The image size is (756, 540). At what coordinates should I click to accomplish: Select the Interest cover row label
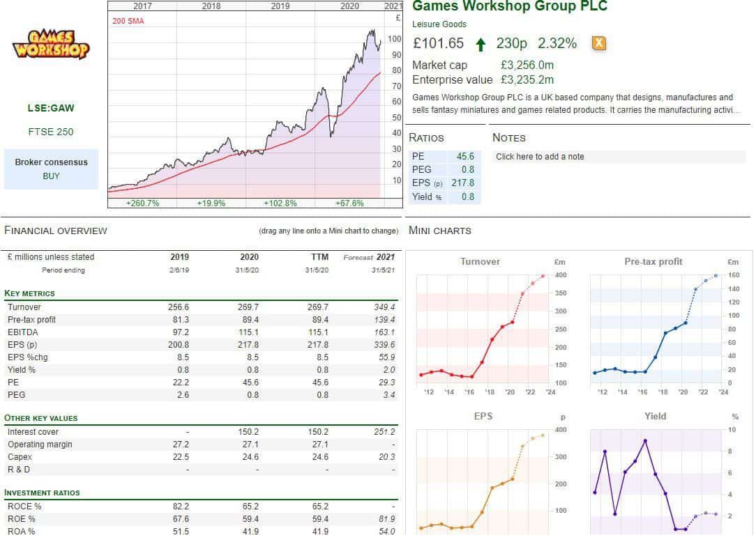33,431
